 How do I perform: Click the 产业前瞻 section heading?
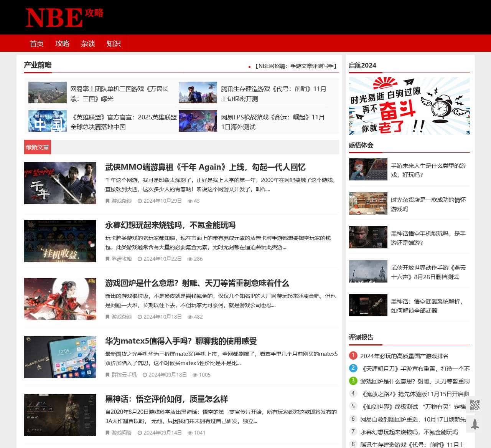click(38, 65)
